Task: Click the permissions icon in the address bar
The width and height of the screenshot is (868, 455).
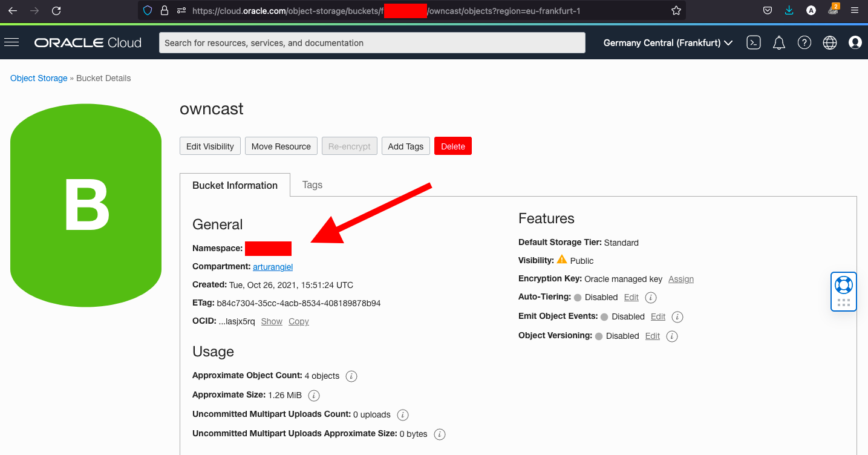Action: click(x=181, y=11)
